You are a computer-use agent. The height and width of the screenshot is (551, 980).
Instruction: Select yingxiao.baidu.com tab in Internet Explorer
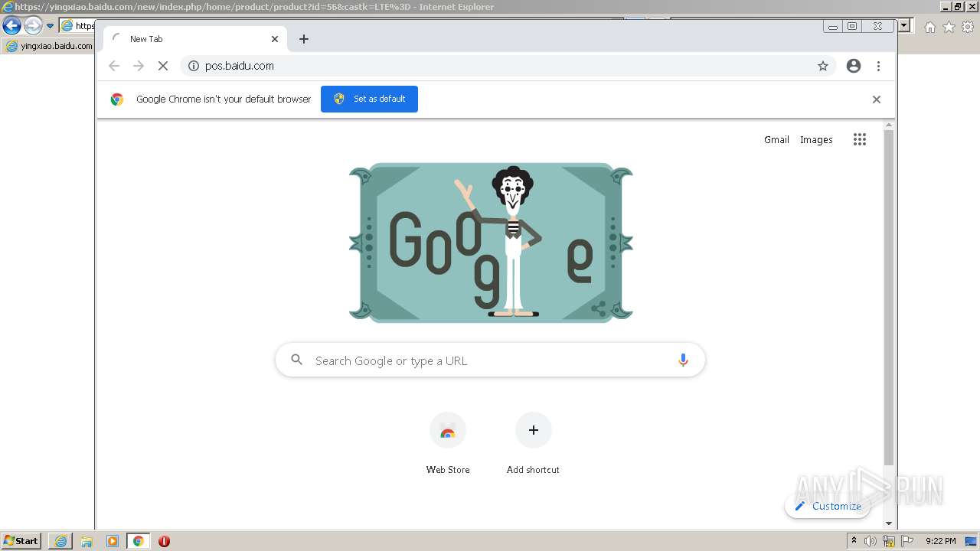49,46
